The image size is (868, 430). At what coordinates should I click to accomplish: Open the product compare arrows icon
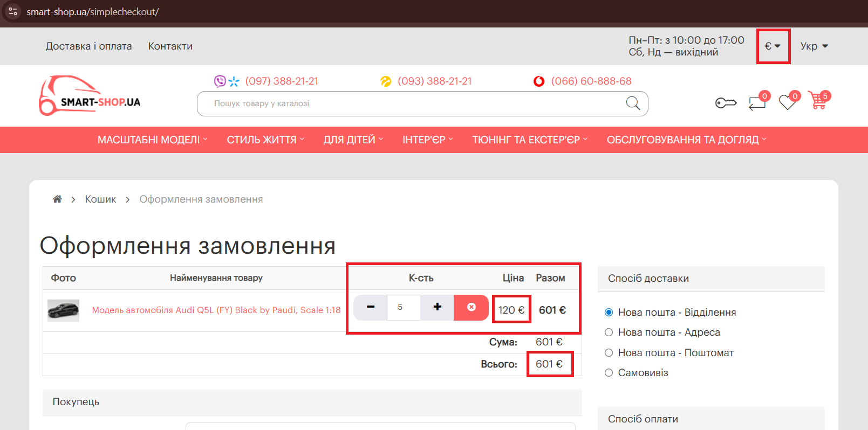(757, 102)
